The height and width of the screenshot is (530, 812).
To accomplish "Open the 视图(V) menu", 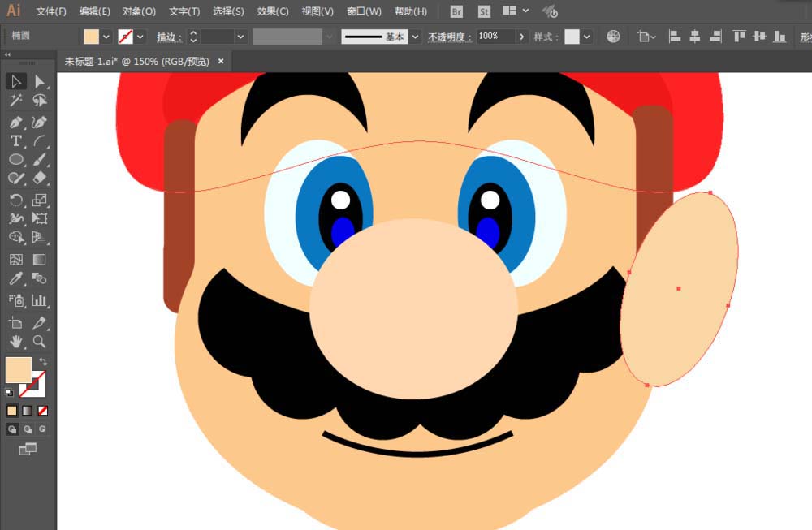I will pyautogui.click(x=317, y=11).
